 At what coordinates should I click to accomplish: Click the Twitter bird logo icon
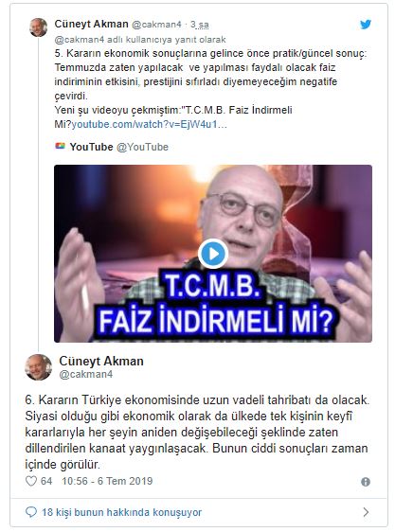(366, 25)
